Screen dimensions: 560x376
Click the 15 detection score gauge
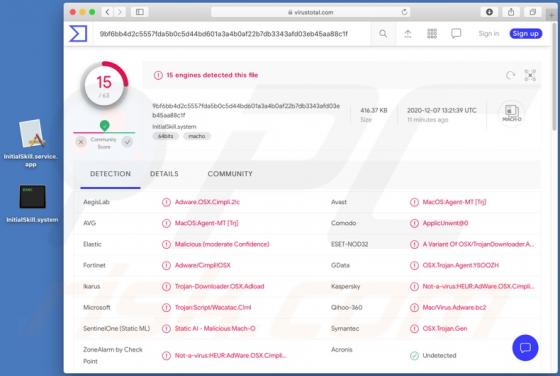point(104,86)
